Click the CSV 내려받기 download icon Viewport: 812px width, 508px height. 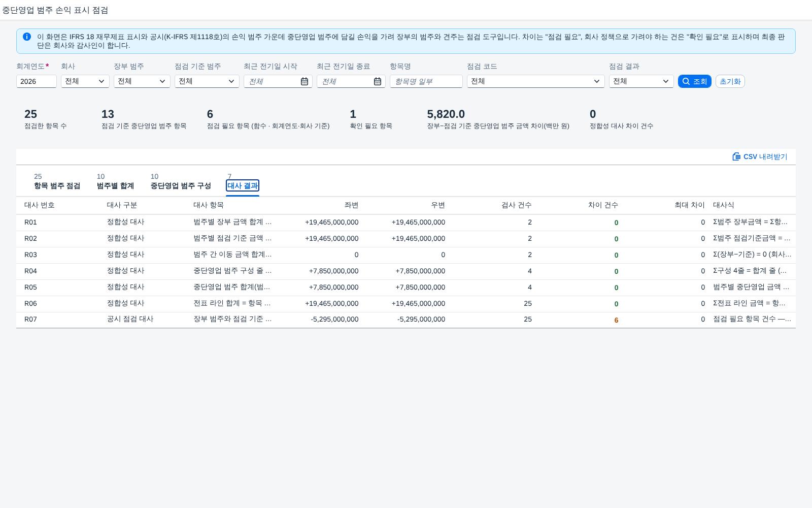point(736,156)
